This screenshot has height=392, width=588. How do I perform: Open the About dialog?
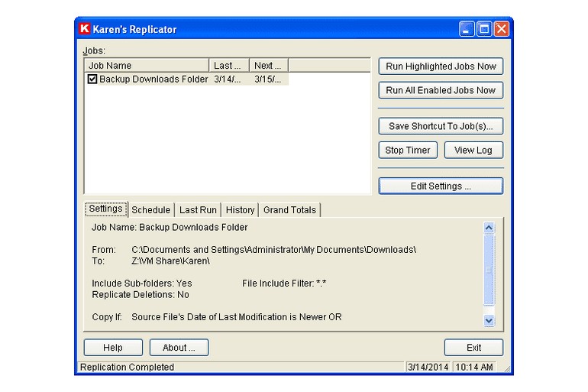click(179, 348)
